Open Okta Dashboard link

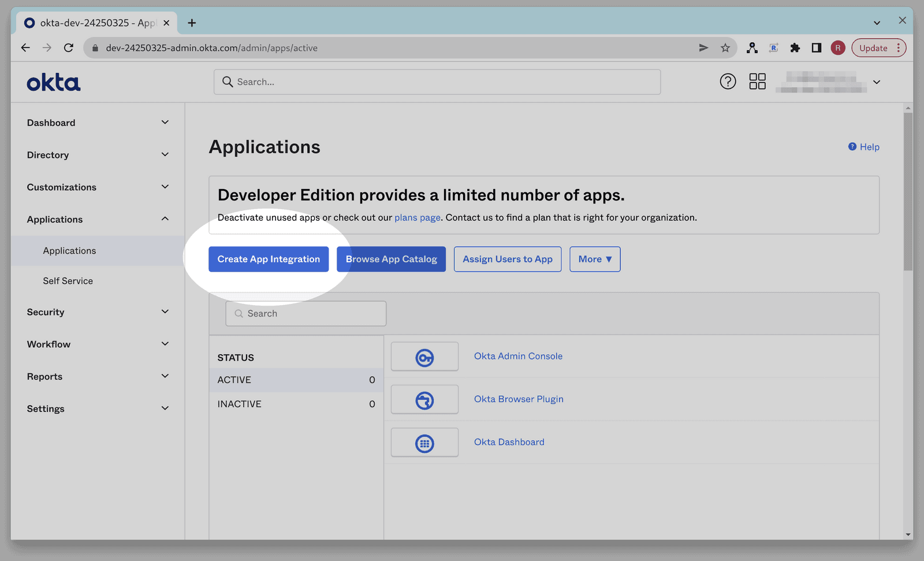click(509, 443)
